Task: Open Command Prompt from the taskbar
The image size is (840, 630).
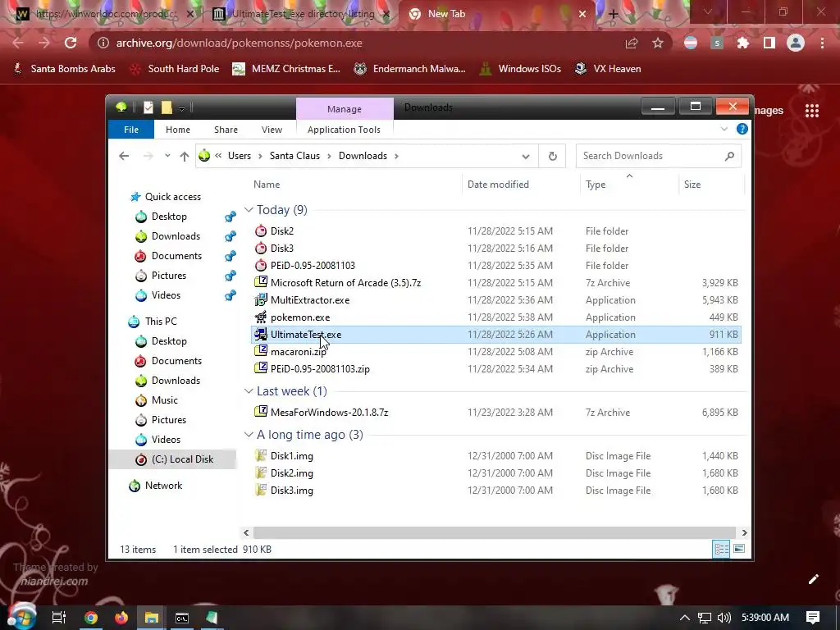Action: point(182,618)
